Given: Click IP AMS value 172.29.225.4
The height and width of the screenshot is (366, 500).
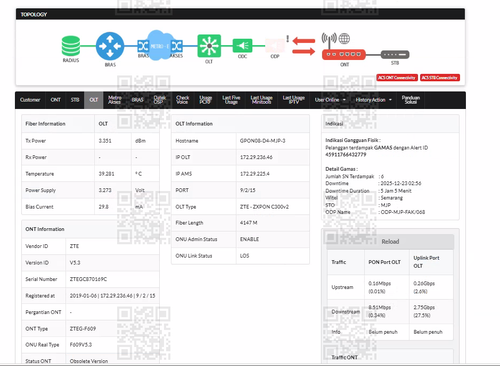Looking at the screenshot, I should [x=255, y=174].
